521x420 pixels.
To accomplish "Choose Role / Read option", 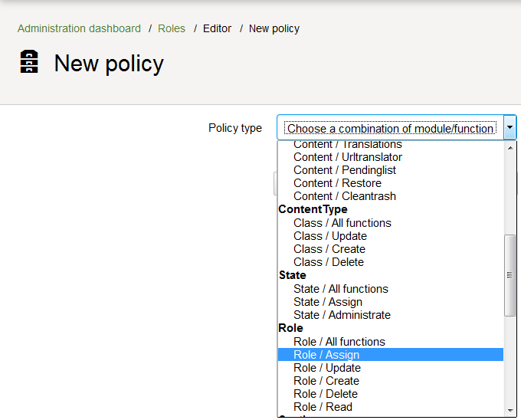I will (x=391, y=407).
